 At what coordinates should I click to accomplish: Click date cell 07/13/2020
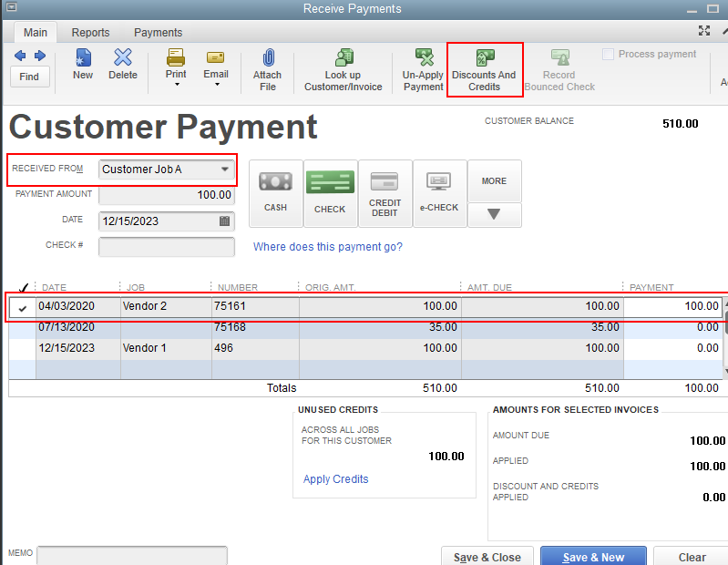point(67,327)
